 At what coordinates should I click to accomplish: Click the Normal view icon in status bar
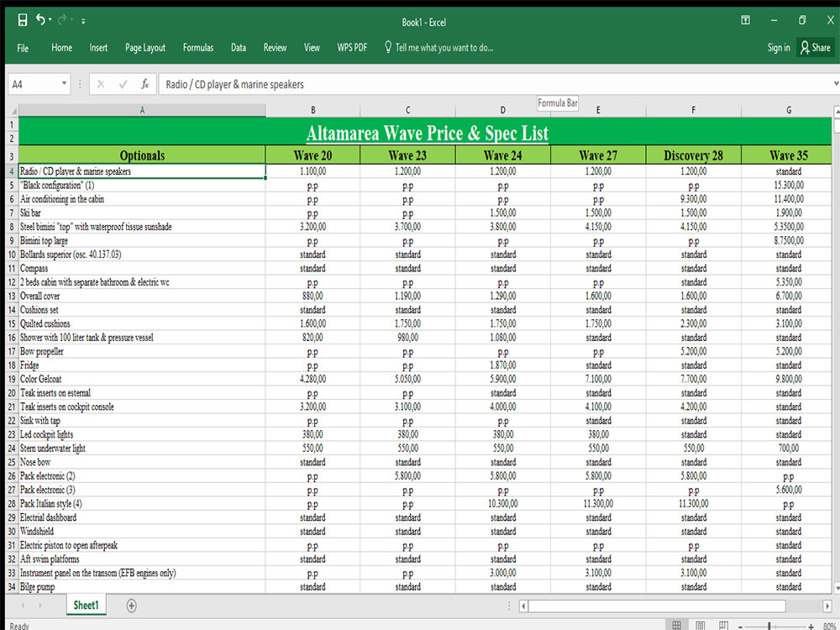pos(676,625)
